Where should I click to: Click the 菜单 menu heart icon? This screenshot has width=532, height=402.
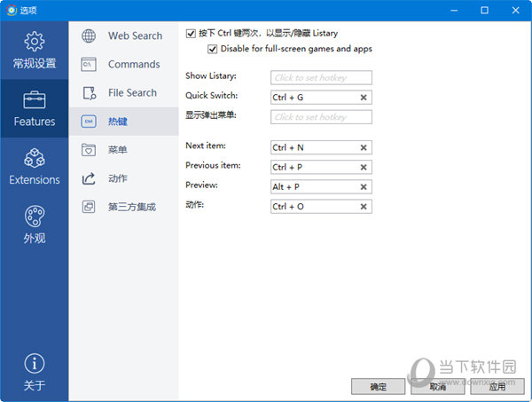[x=89, y=150]
